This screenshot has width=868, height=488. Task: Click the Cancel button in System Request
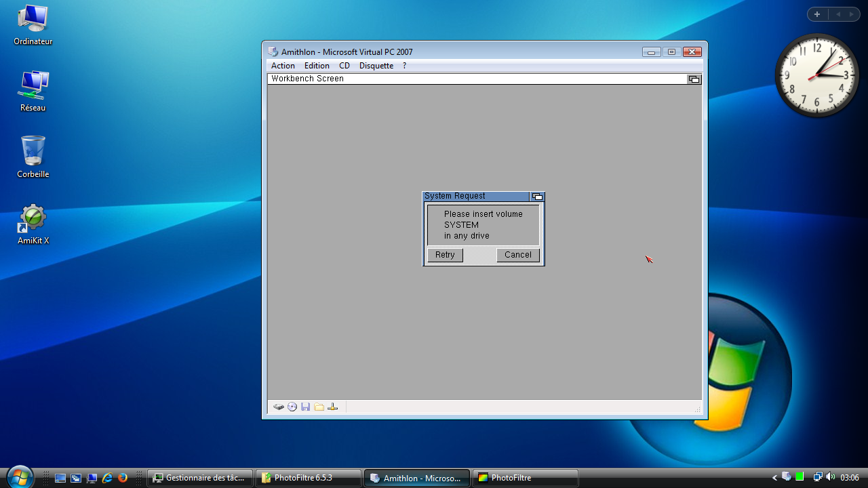(x=518, y=255)
